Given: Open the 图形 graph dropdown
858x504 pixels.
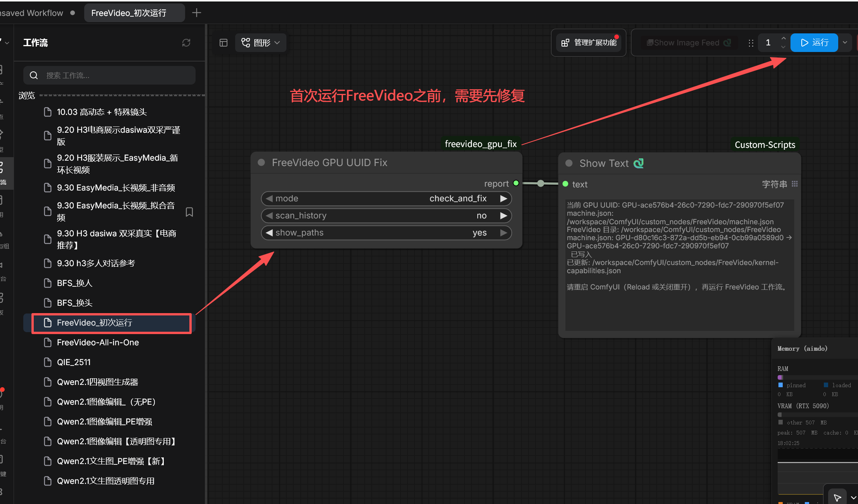Looking at the screenshot, I should (261, 43).
